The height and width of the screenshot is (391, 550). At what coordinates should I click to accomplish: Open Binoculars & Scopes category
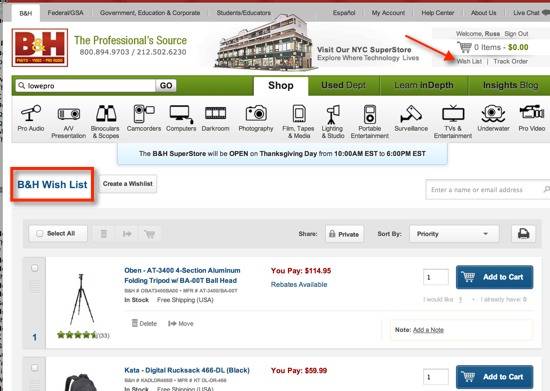[x=106, y=122]
